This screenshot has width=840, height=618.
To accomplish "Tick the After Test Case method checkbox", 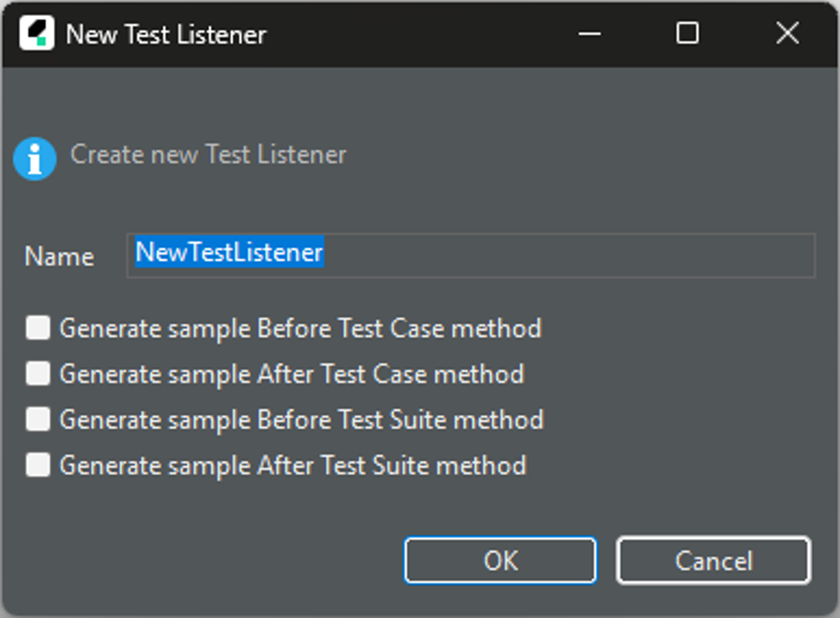I will tap(38, 373).
